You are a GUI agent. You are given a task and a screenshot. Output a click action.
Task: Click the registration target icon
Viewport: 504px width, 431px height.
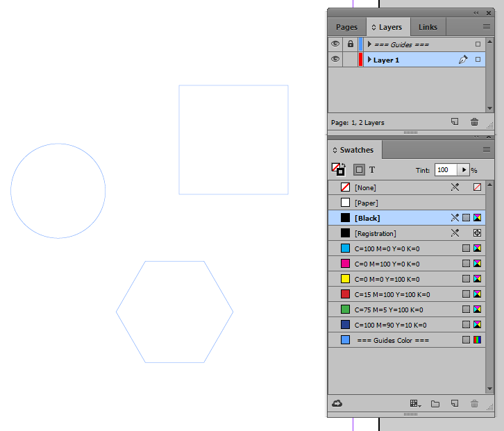coord(478,233)
